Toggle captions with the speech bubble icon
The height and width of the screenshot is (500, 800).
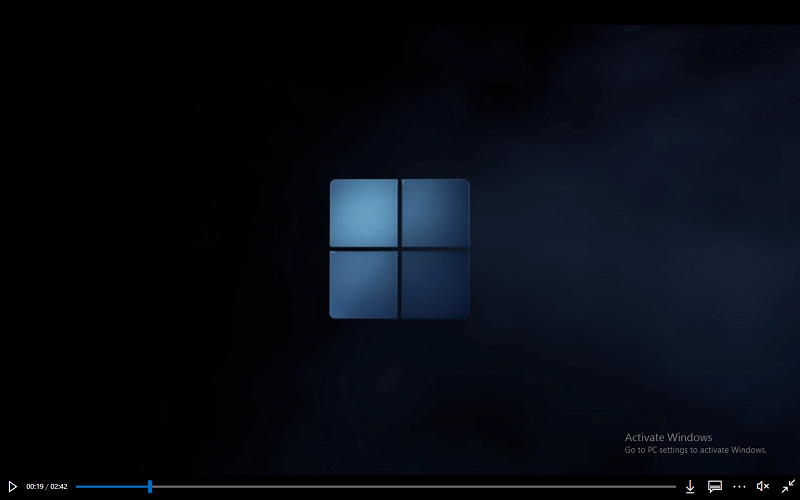click(715, 486)
